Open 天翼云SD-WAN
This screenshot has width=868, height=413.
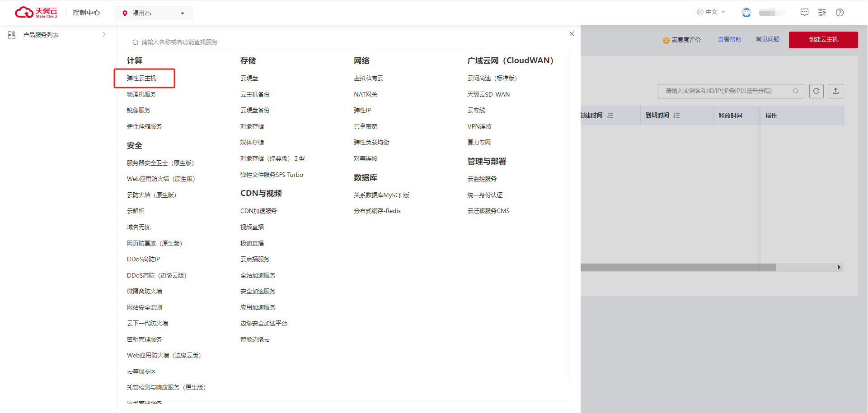(x=488, y=94)
